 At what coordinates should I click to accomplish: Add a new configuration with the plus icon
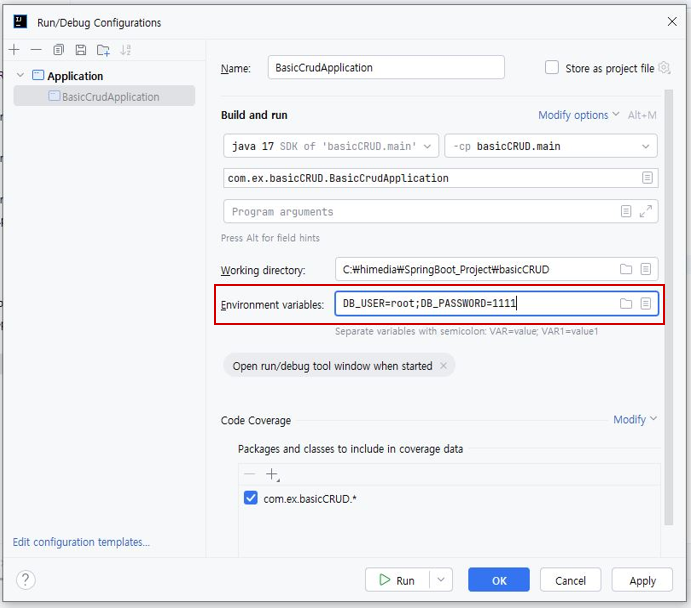point(14,50)
